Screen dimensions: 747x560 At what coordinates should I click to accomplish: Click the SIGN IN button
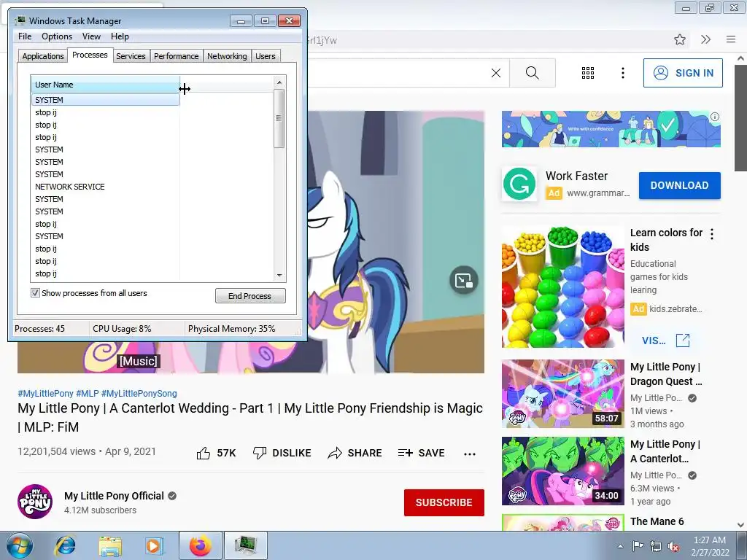point(683,73)
